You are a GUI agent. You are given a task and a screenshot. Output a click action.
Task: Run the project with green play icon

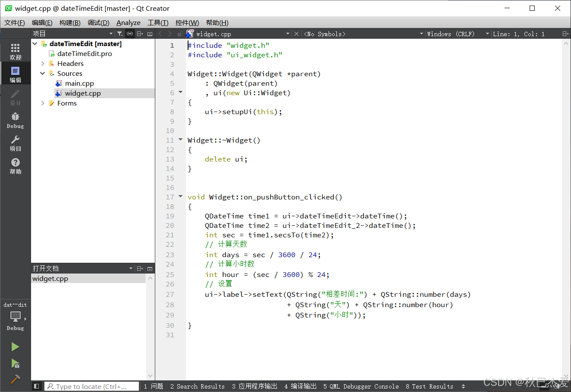coord(15,346)
